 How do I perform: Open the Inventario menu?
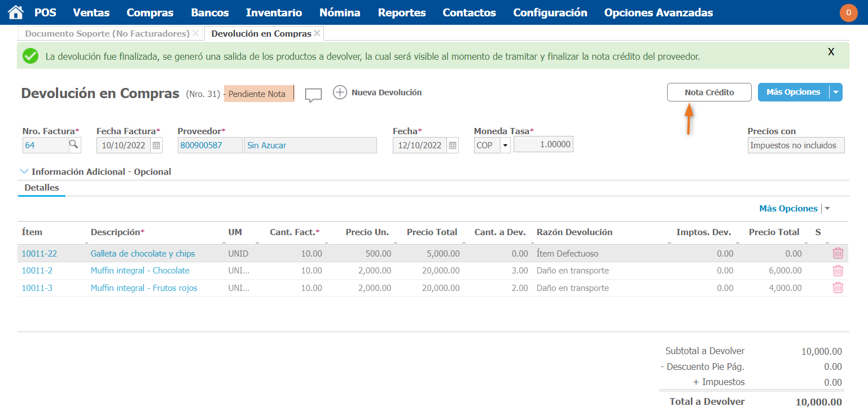[x=274, y=12]
